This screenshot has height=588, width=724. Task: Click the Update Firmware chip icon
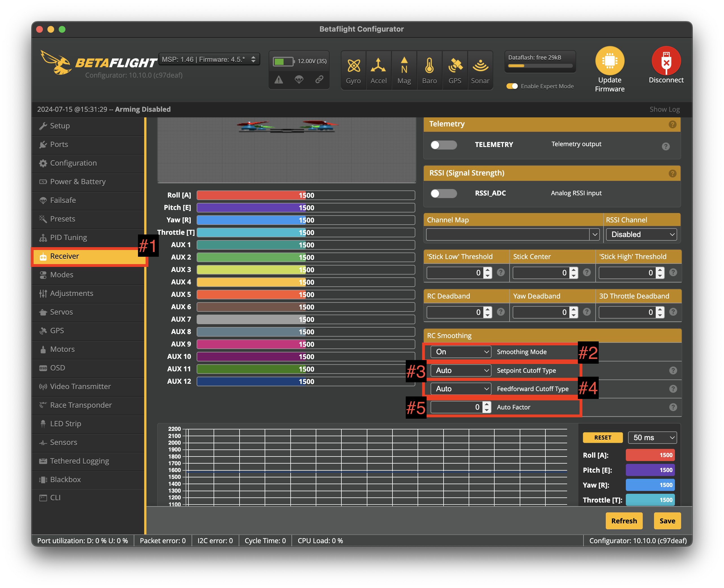coord(609,61)
